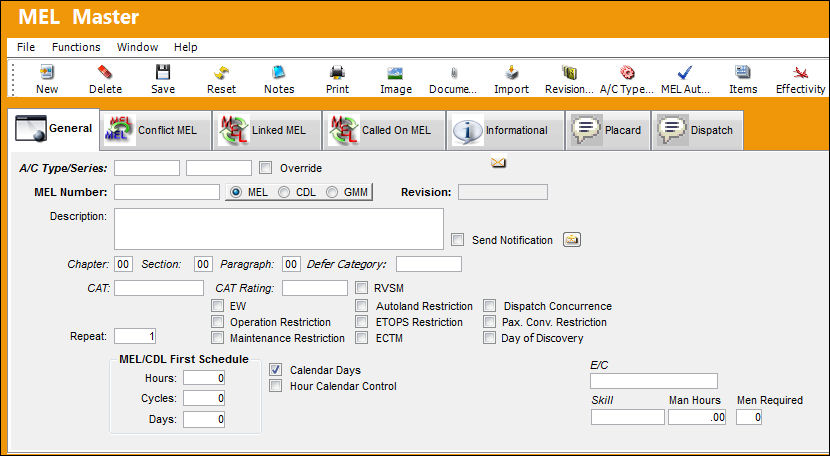Screen dimensions: 830x456
Task: Tick the Dispatch Concurrence checkbox
Action: coord(489,306)
